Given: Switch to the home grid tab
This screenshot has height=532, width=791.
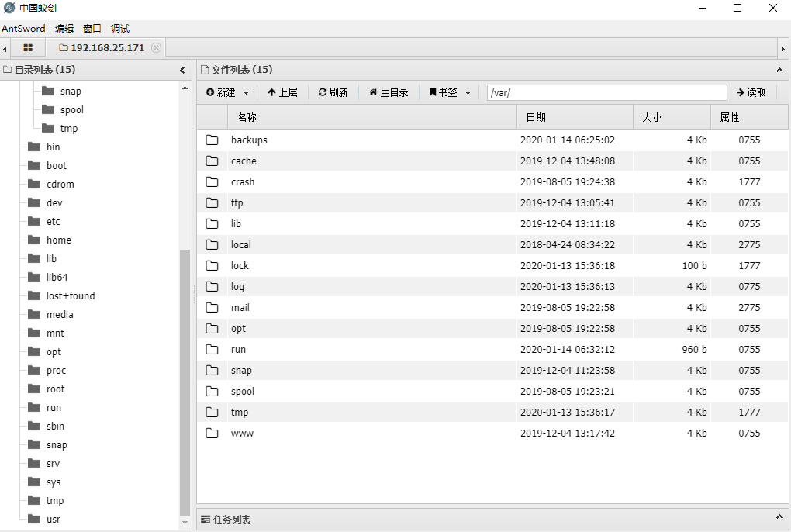Looking at the screenshot, I should pos(28,48).
